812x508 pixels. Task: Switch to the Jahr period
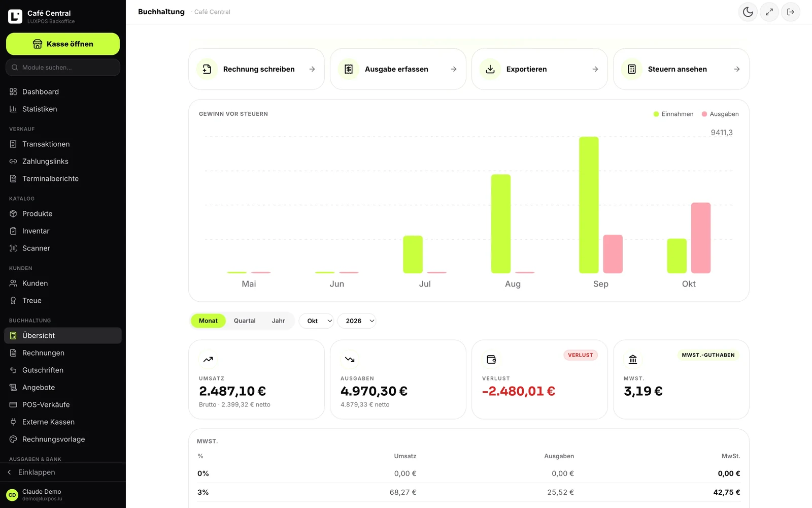278,321
